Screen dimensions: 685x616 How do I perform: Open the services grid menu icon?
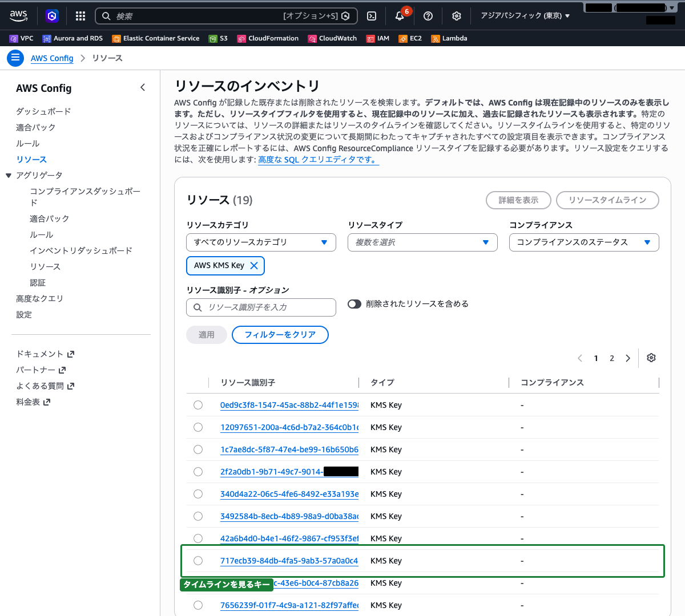(x=80, y=16)
